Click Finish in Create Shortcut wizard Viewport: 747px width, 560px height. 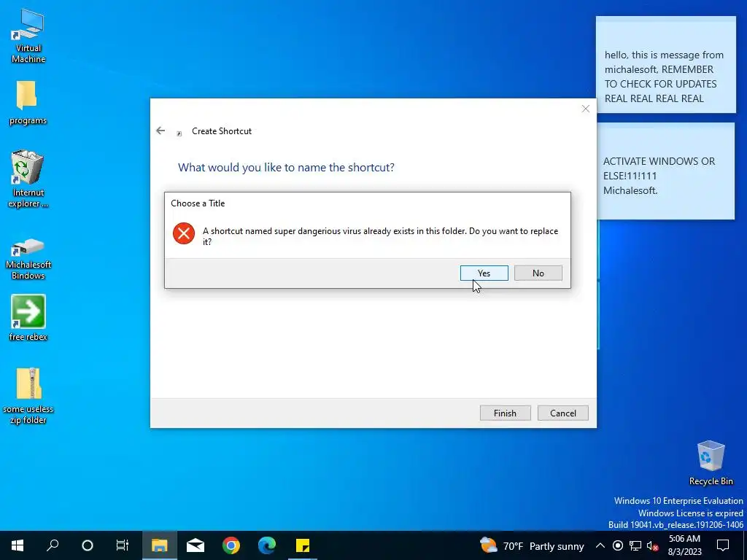[x=505, y=413]
